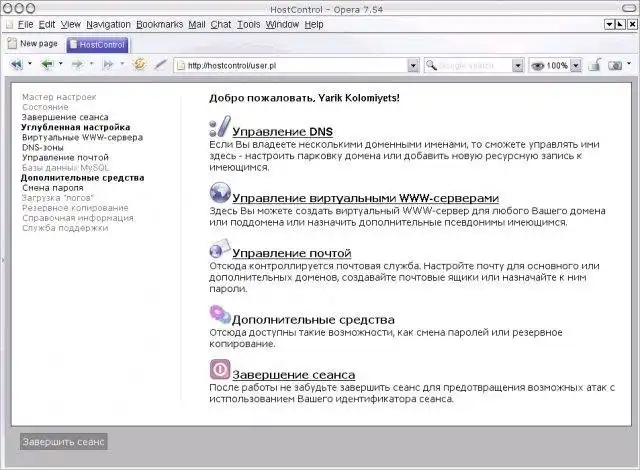Click the pink power session-end icon
The height and width of the screenshot is (470, 640).
[220, 369]
